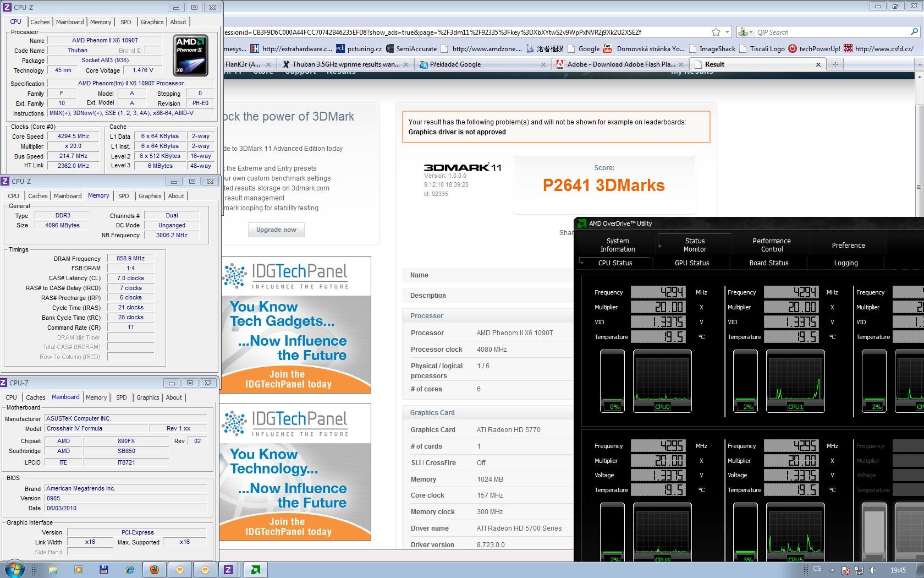Click the CPU1 2% load bar

[x=745, y=381]
